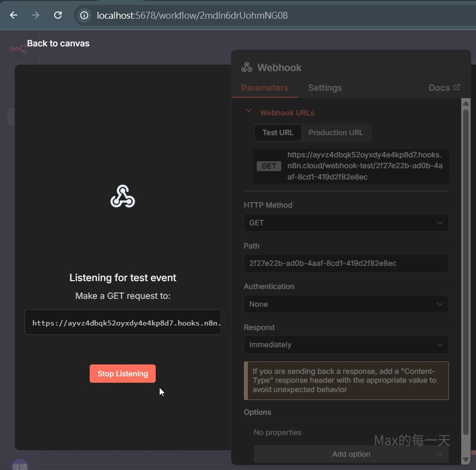Viewport: 476px width, 470px height.
Task: Open the Parameters tab
Action: (x=265, y=88)
